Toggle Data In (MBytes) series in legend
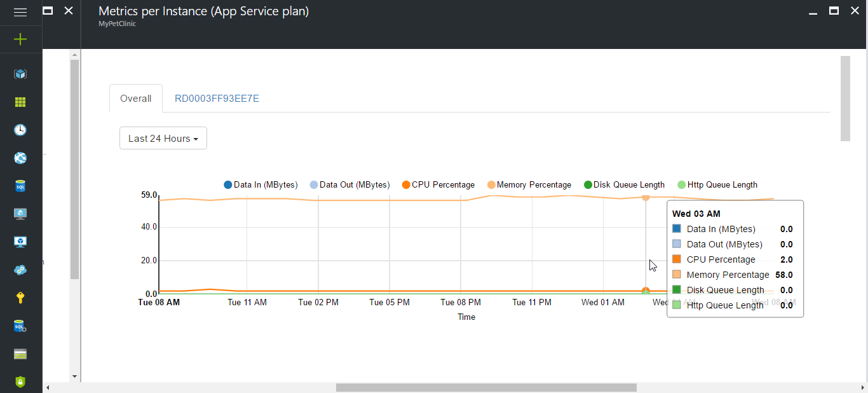 tap(261, 185)
